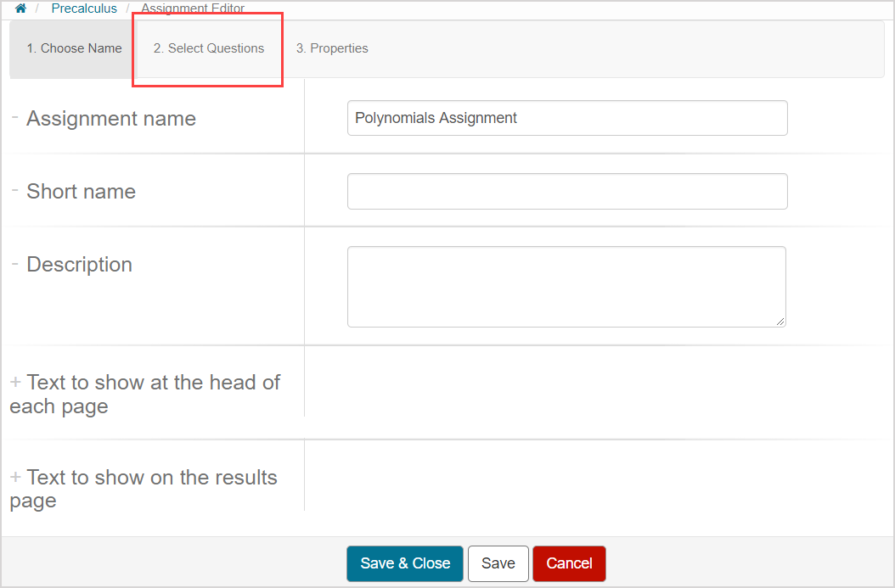Image resolution: width=895 pixels, height=588 pixels.
Task: Open the Precalculus breadcrumb link
Action: [84, 8]
